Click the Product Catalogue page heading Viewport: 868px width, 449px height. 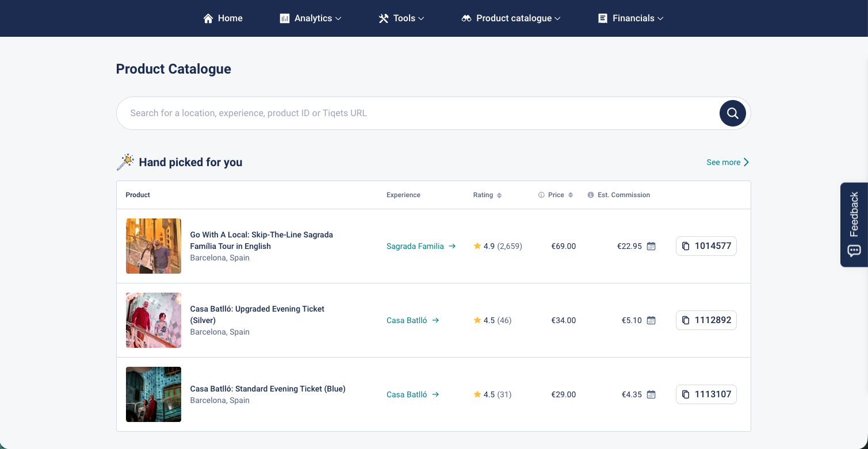coord(174,69)
